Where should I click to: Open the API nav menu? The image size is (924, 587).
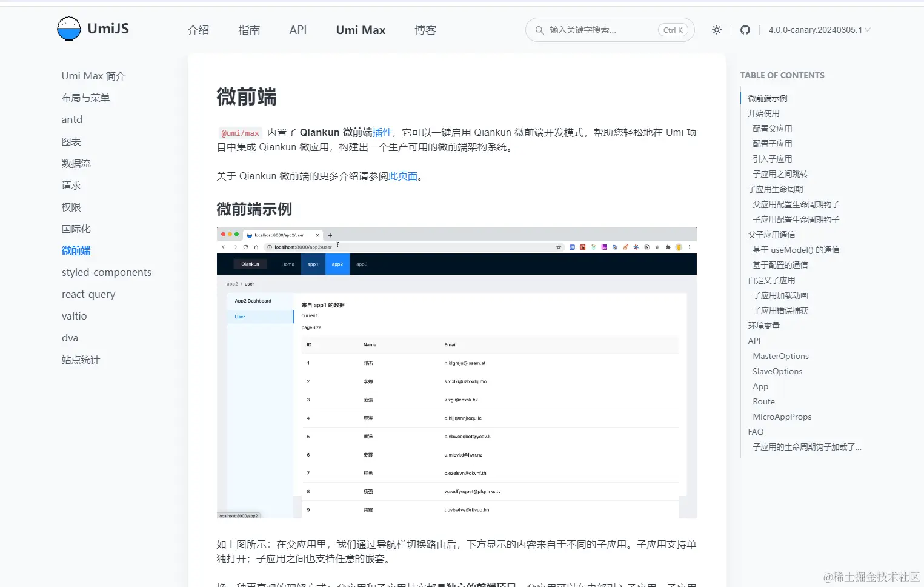point(298,30)
